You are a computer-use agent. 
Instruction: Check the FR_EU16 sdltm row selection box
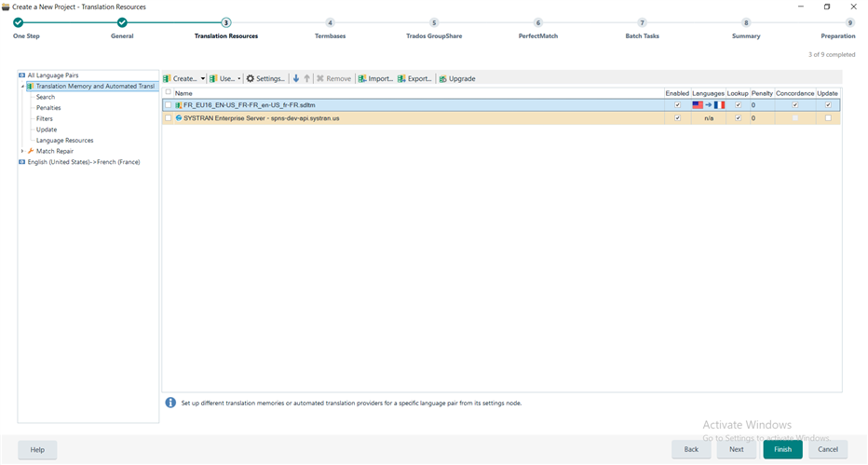pyautogui.click(x=169, y=104)
